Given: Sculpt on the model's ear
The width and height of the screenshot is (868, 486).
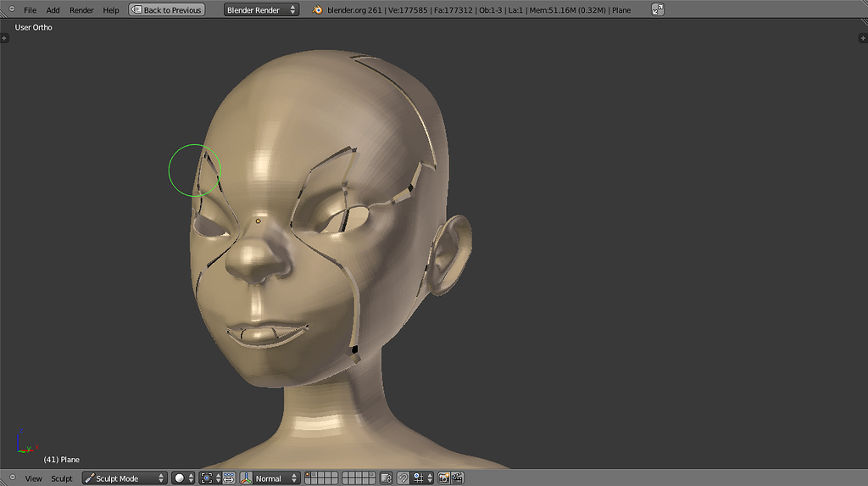Looking at the screenshot, I should (x=451, y=254).
